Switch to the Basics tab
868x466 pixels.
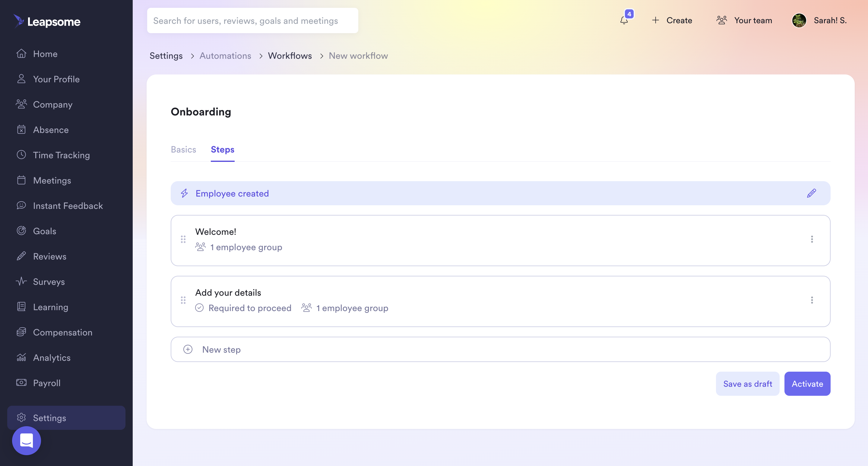183,150
